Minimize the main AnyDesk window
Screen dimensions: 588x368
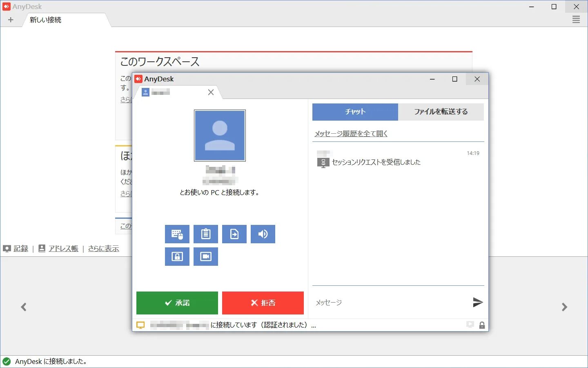pyautogui.click(x=532, y=7)
